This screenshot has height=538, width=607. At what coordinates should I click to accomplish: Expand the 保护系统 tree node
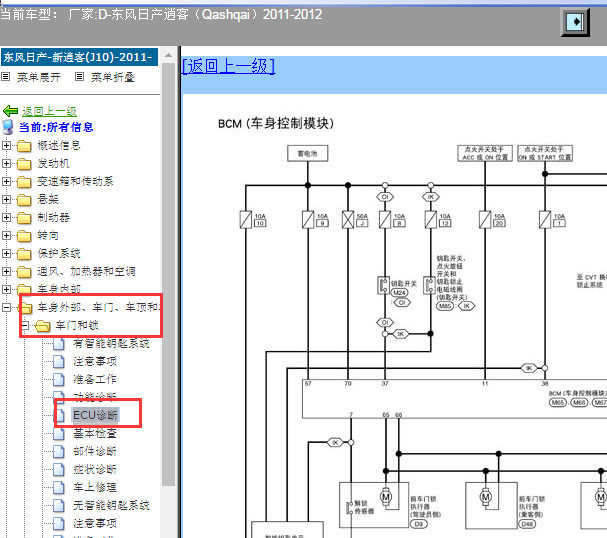click(x=6, y=254)
